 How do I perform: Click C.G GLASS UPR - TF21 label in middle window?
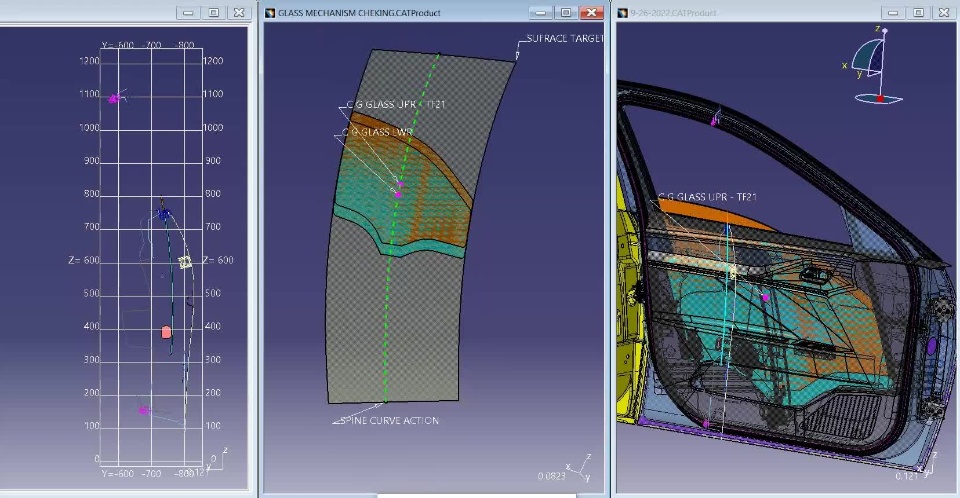pyautogui.click(x=396, y=105)
